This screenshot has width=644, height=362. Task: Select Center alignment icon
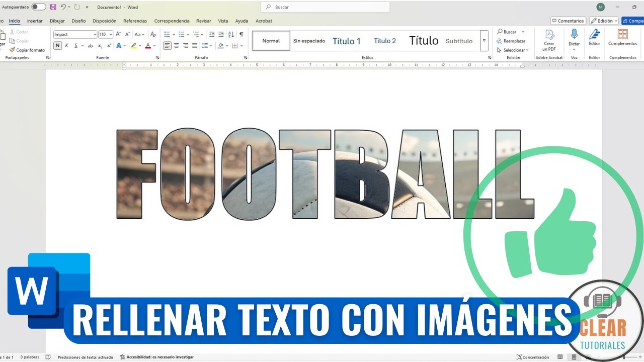[177, 46]
